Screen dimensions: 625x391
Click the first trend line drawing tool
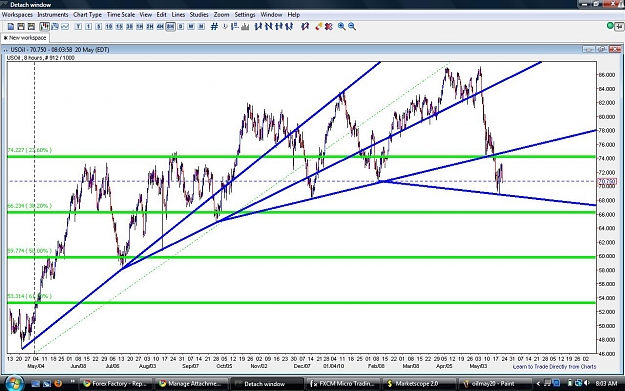click(259, 27)
